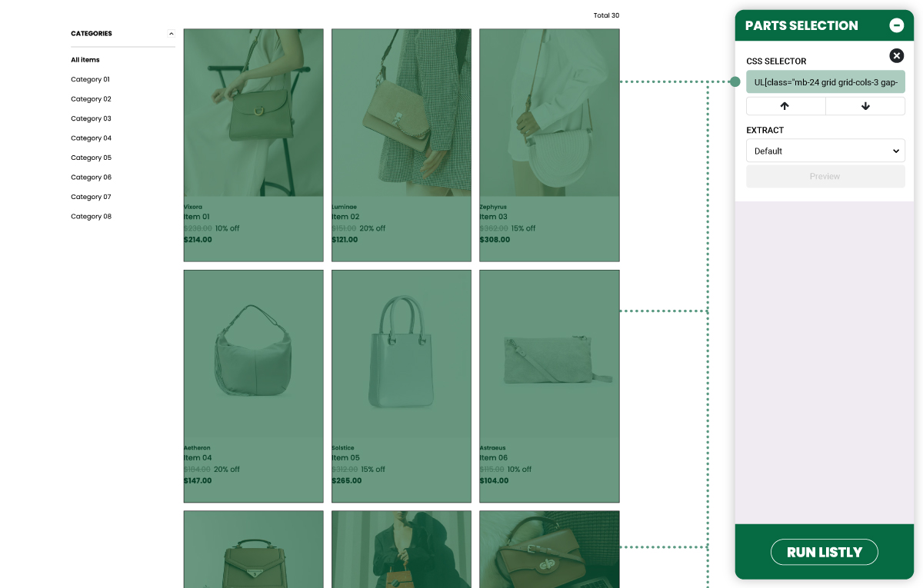Click the $265.00 price

tap(346, 481)
